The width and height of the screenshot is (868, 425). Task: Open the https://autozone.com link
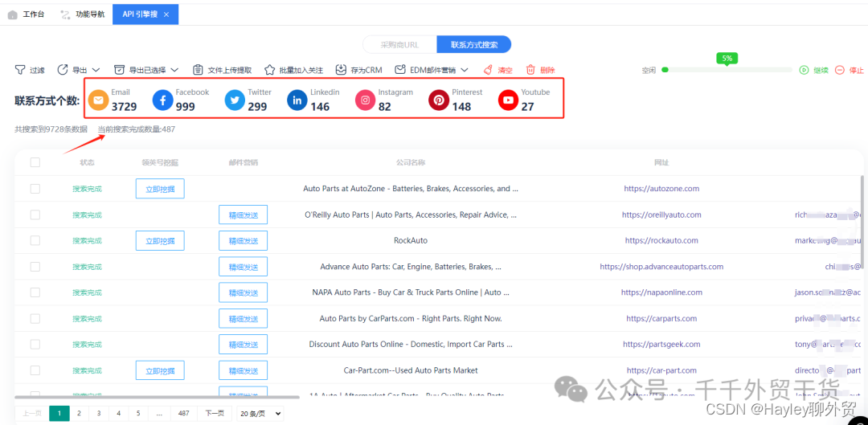tap(661, 189)
